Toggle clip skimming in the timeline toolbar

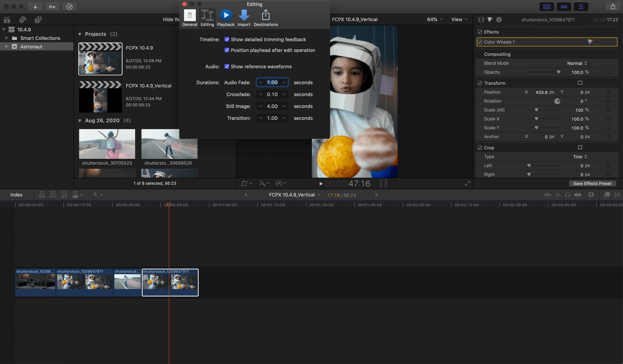(x=548, y=195)
